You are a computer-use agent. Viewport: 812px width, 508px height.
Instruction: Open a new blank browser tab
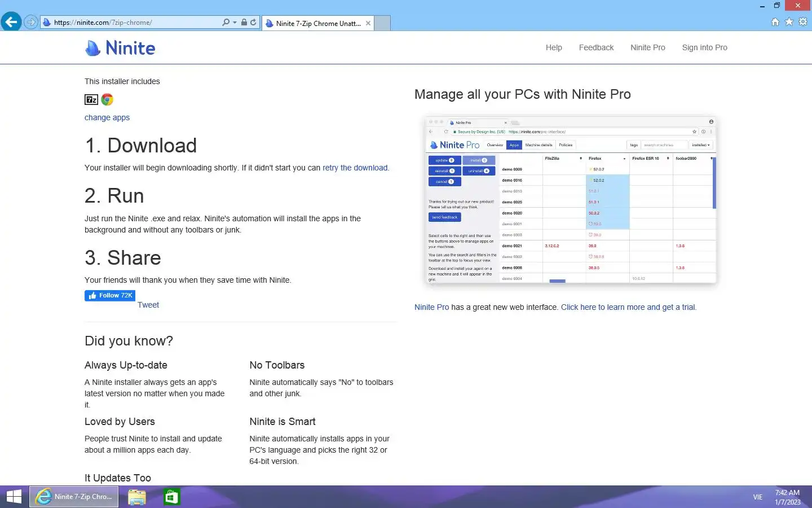(383, 23)
